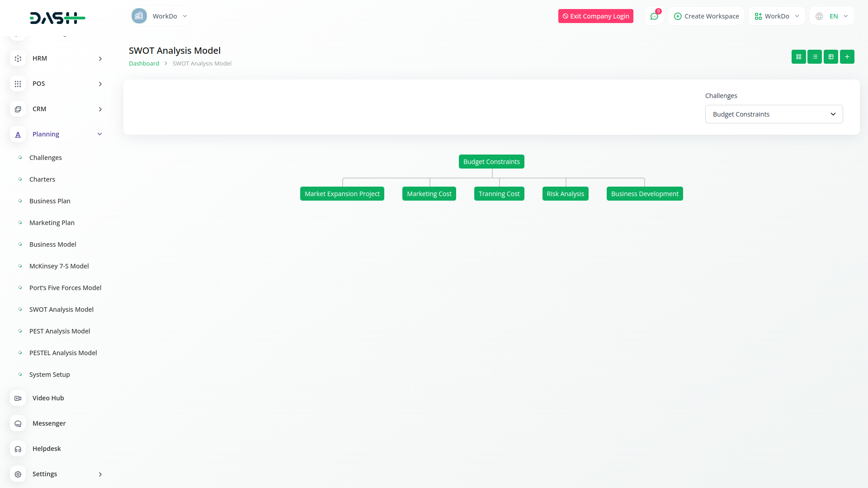Open the Budget Constraints challenges dropdown
868x488 pixels.
click(x=774, y=114)
